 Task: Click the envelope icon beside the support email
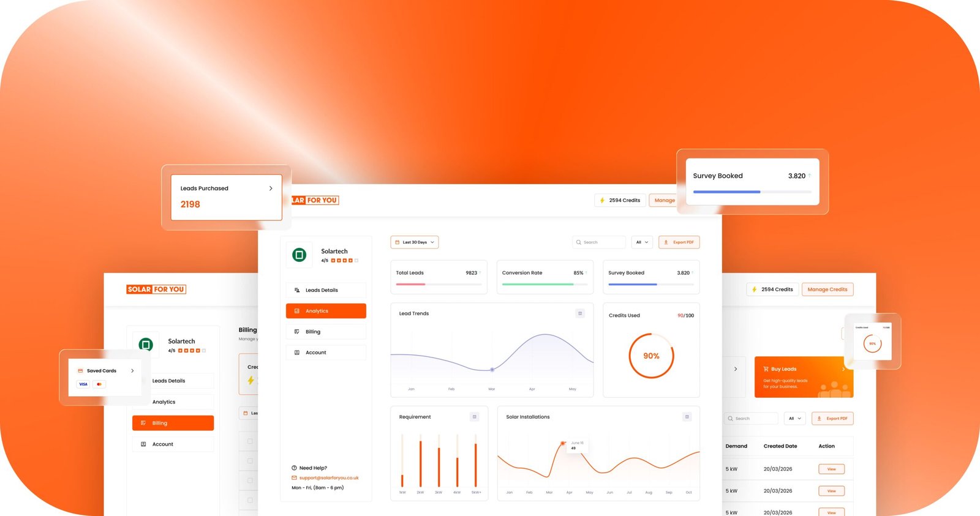(x=294, y=478)
